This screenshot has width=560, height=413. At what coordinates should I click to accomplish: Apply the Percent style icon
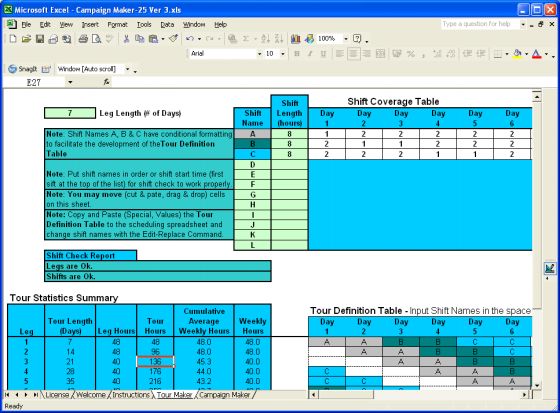[x=411, y=54]
